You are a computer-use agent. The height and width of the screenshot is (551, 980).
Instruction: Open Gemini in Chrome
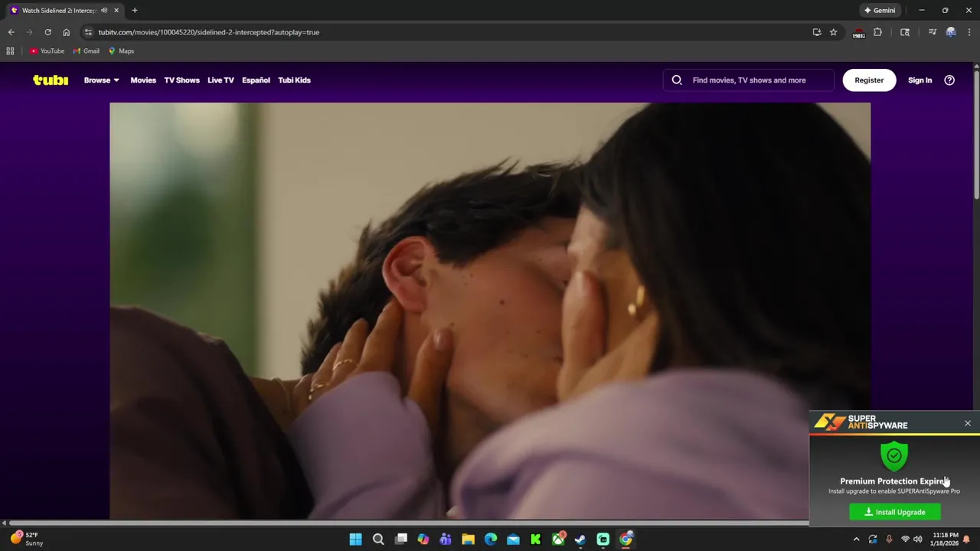pos(880,11)
